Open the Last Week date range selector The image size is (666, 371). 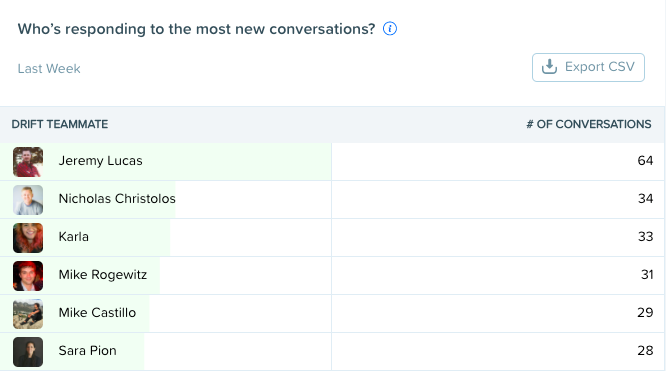(49, 68)
